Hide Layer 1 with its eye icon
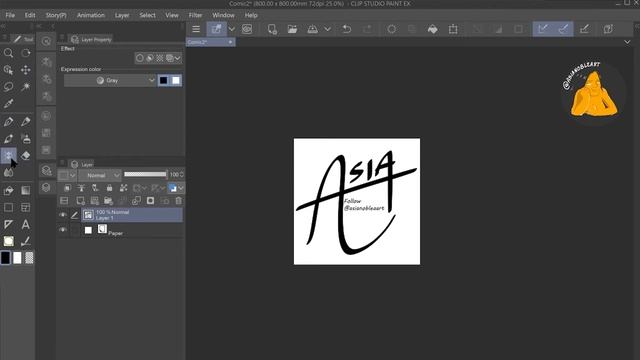 (62, 215)
